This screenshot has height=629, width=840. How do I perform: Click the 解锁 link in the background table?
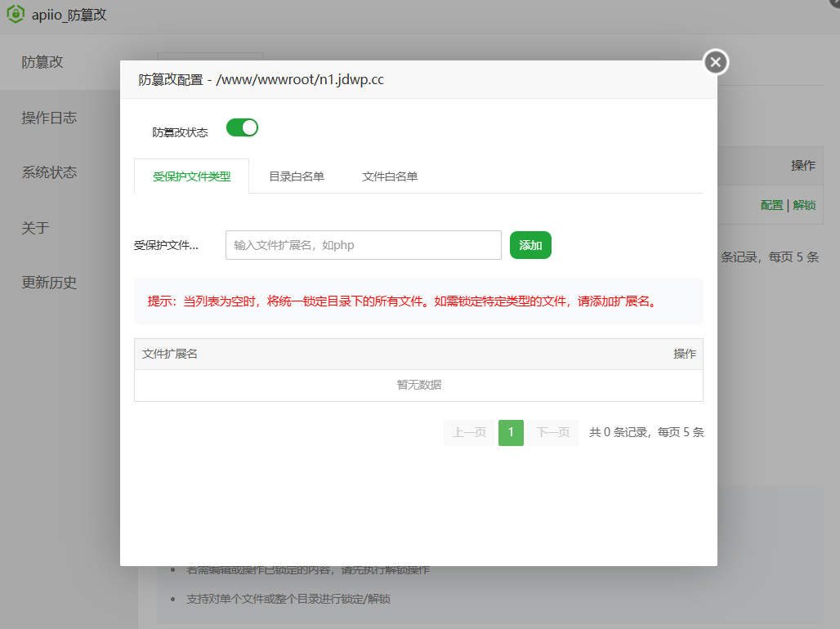(804, 205)
